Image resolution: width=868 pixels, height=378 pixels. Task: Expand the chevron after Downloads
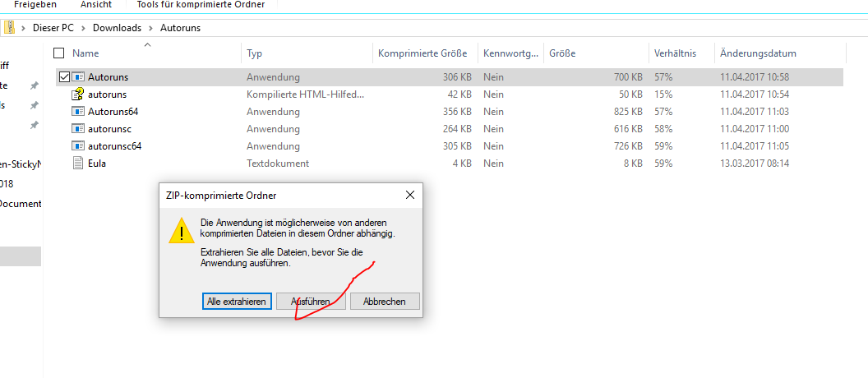coord(150,28)
